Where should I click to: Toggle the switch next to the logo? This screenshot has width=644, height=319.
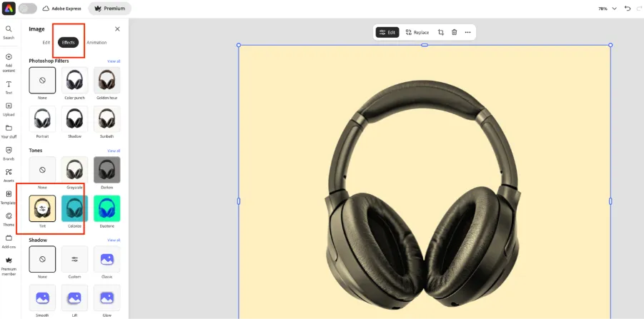27,8
